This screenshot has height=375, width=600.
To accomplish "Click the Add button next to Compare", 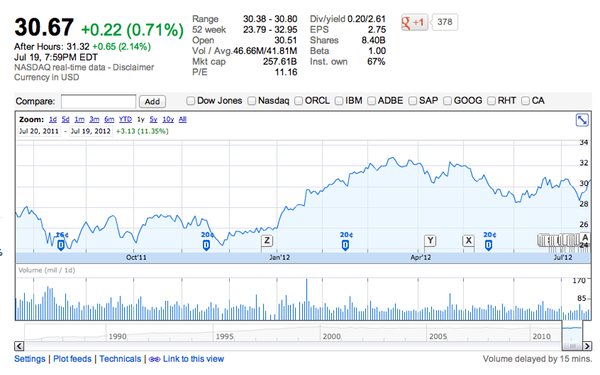I will coord(152,101).
